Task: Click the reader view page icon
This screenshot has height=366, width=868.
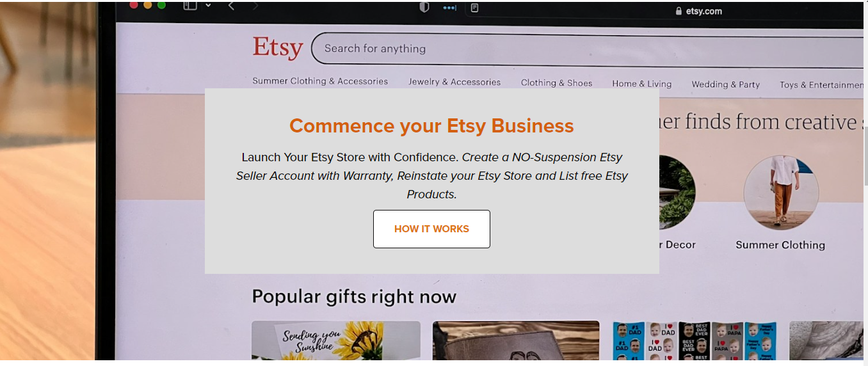Action: pos(474,8)
